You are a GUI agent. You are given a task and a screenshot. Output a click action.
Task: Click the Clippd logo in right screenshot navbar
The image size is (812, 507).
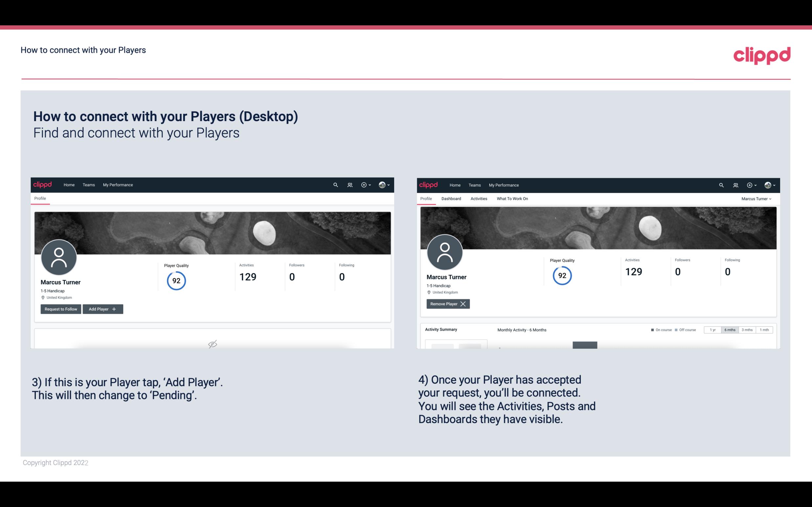[429, 184]
